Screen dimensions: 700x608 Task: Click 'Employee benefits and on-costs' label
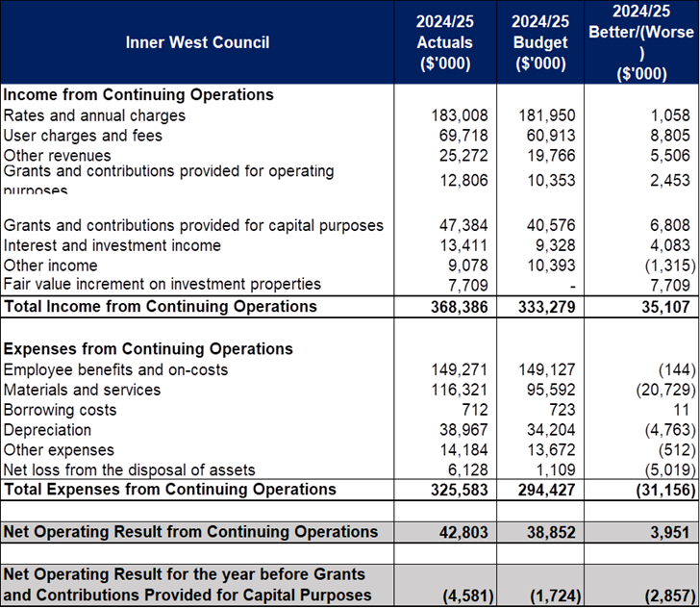115,369
